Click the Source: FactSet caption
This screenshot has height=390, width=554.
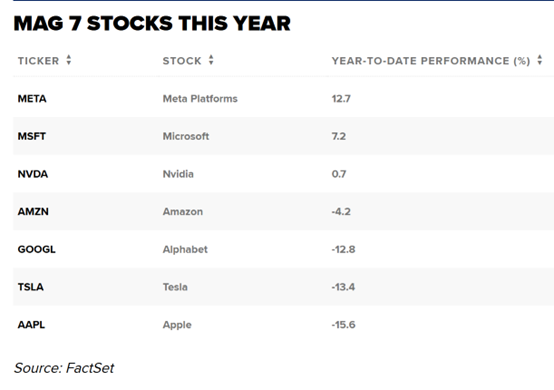pos(64,368)
